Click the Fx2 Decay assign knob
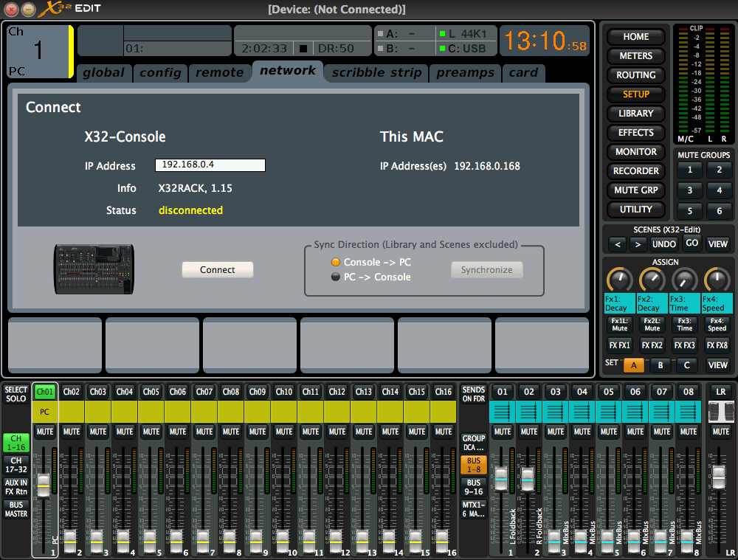The width and height of the screenshot is (738, 560). [x=652, y=280]
